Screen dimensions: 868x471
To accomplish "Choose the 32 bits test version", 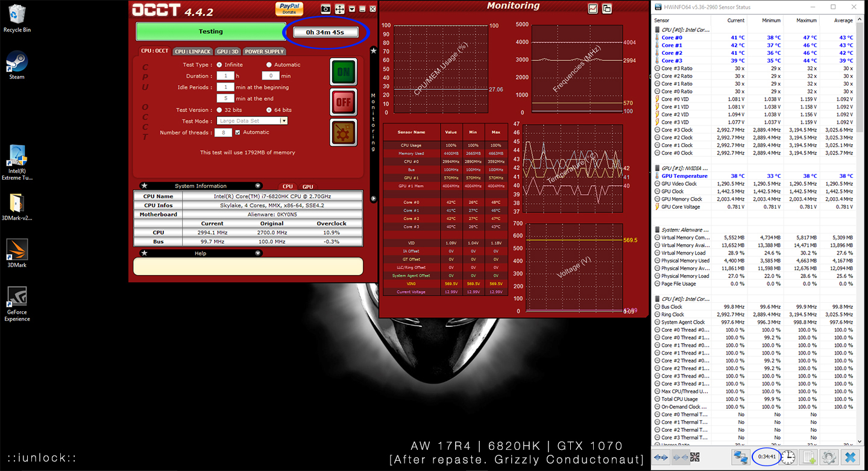I will tap(220, 110).
